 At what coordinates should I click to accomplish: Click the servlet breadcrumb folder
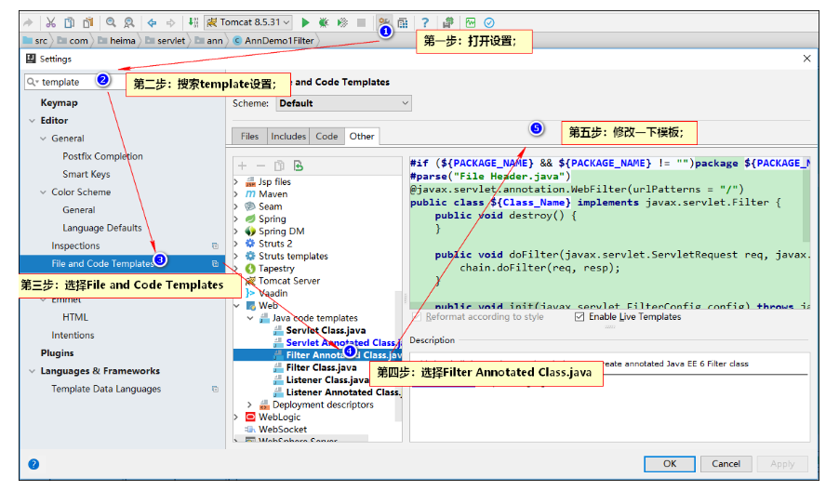pos(165,41)
